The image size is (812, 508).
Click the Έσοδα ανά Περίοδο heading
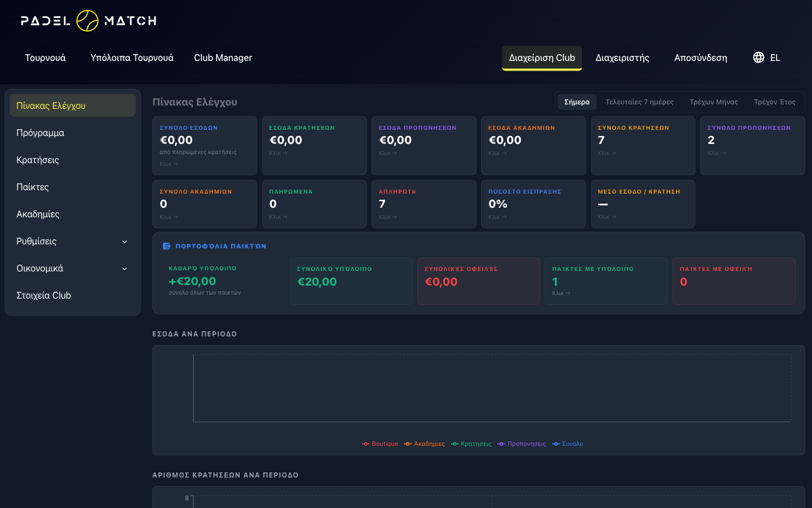coord(195,334)
